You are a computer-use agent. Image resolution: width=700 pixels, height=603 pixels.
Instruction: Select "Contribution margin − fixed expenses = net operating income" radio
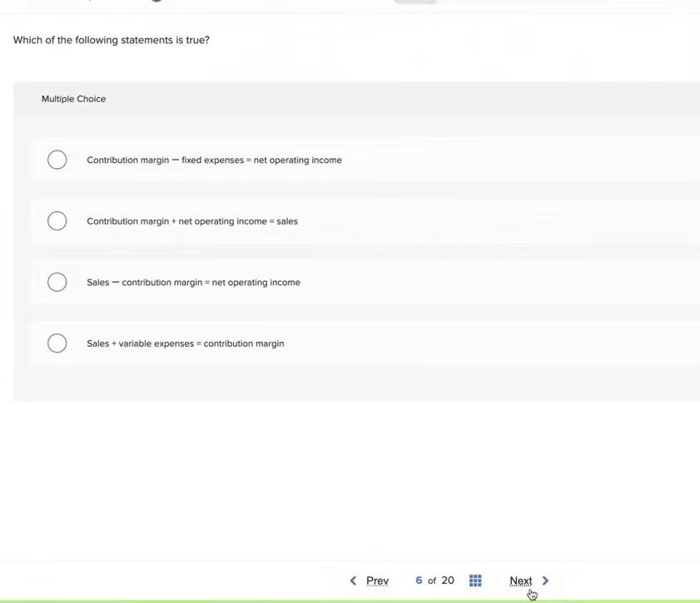pyautogui.click(x=57, y=160)
